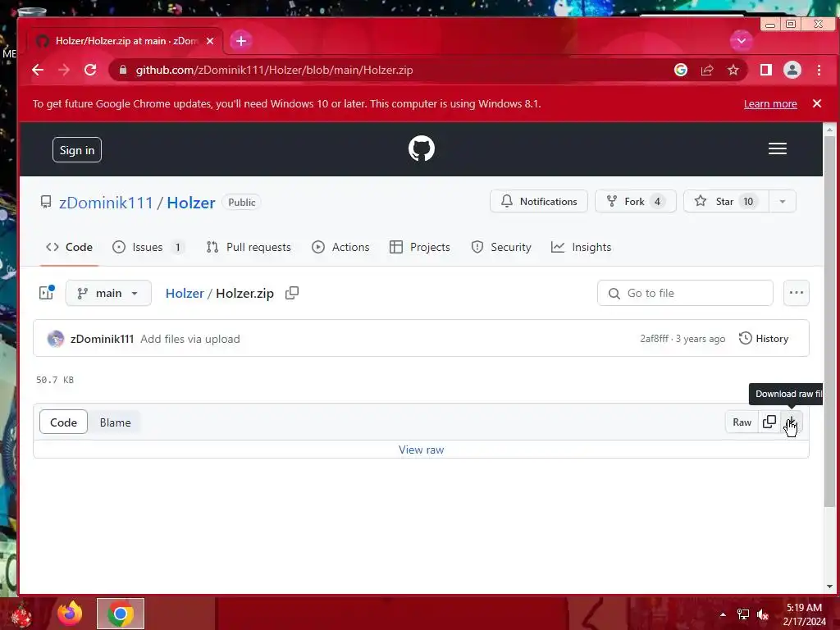Show hidden system tray icons
This screenshot has height=630, width=840.
[723, 614]
